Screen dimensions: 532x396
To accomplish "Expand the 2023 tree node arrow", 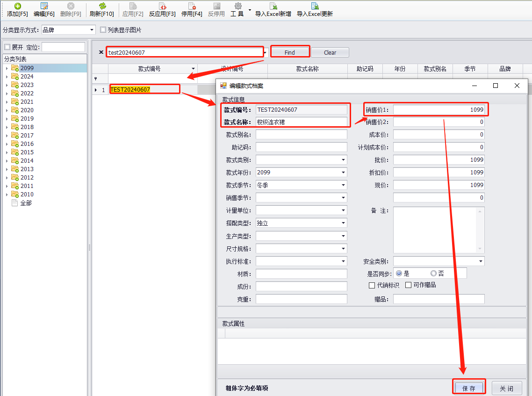I will 7,85.
